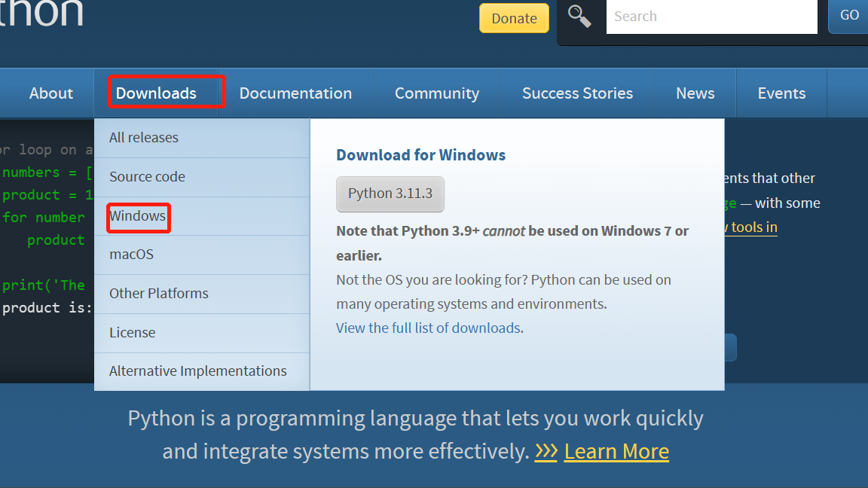This screenshot has width=868, height=488.
Task: Open the Events menu
Action: click(x=781, y=93)
